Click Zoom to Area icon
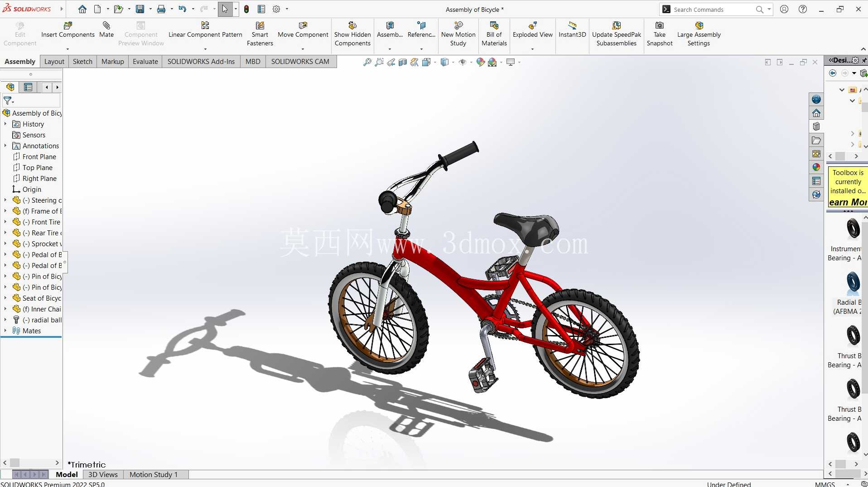The height and width of the screenshot is (487, 868). point(379,62)
